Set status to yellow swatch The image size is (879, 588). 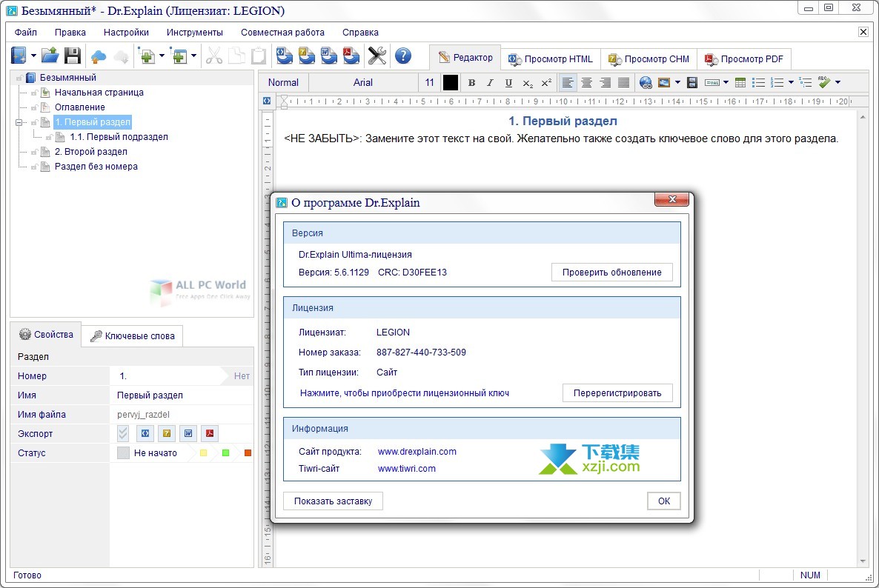pos(204,453)
